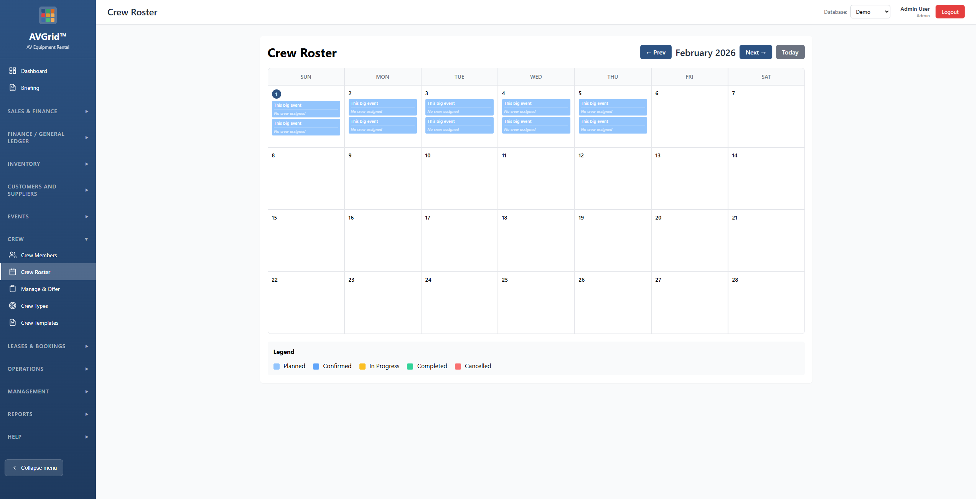The image size is (980, 502).
Task: Open Dashboard via its grid icon
Action: point(13,71)
